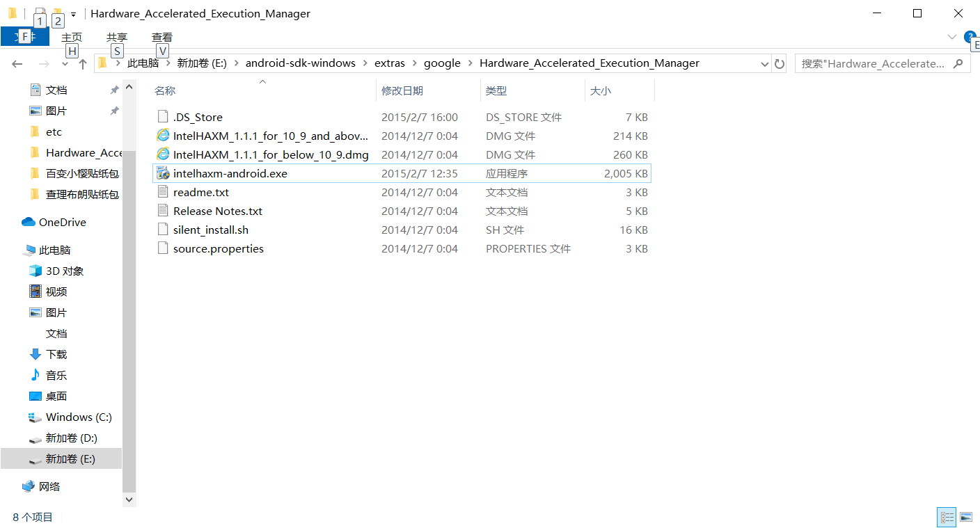Click the icon of IntelHAXM_1.1.1_for_10_9_and_abov... file
Viewport: 980px width, 528px height.
coord(163,136)
